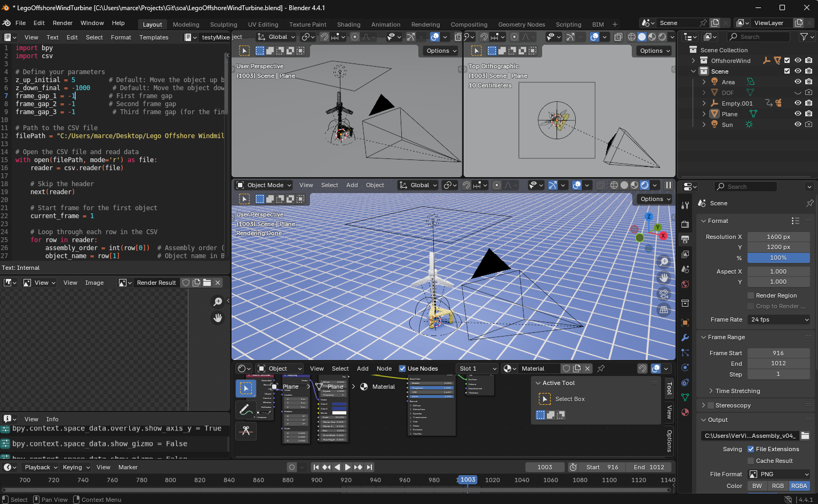The height and width of the screenshot is (504, 818).
Task: Click the Resolution percentage 100% slider
Action: point(779,258)
